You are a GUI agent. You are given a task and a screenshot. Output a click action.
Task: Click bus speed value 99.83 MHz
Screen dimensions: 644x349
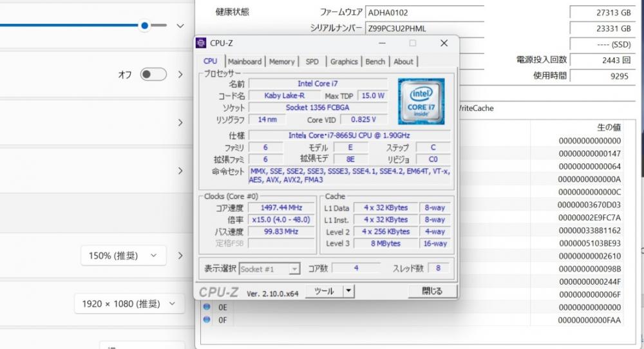coord(281,232)
